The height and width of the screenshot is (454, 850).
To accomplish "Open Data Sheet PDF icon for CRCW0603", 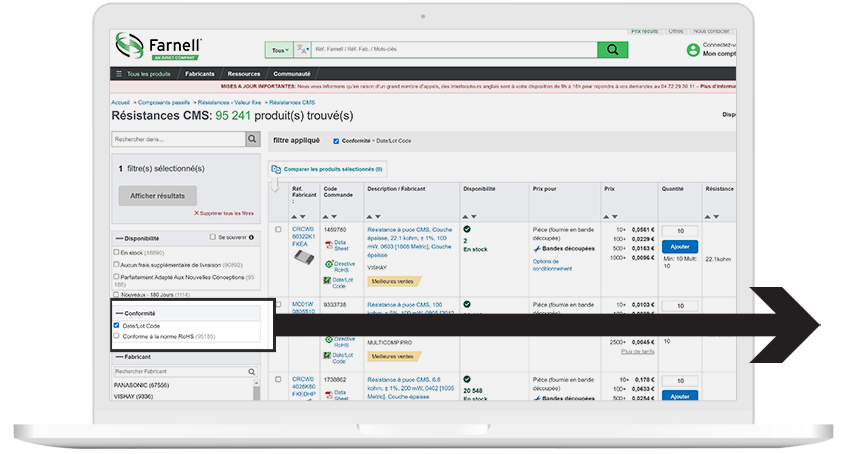I will coord(327,242).
